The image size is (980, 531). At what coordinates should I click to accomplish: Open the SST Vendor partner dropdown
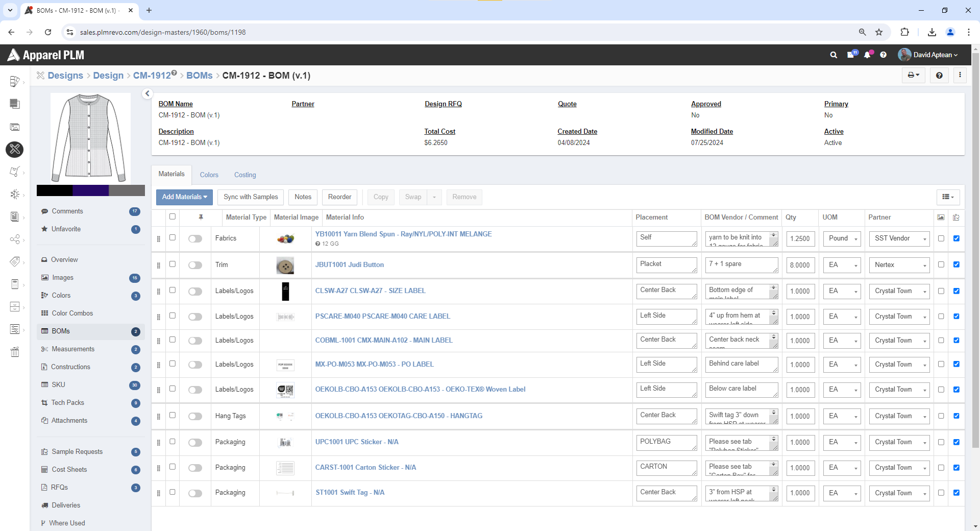point(899,238)
